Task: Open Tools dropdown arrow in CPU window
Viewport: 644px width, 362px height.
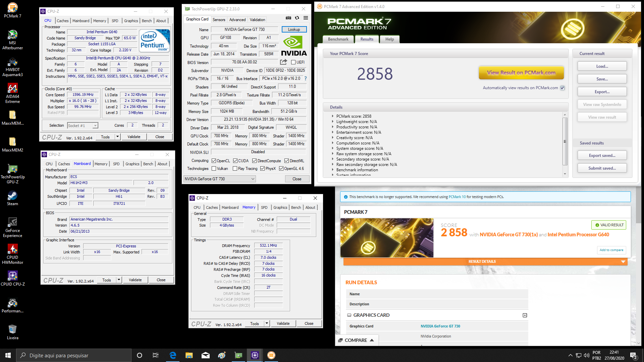Action: coord(117,137)
